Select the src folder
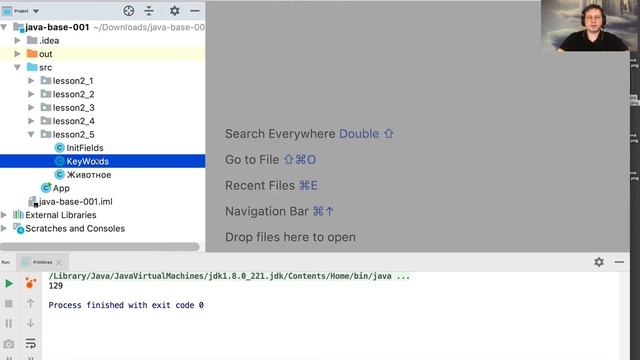The height and width of the screenshot is (360, 640). coord(45,67)
